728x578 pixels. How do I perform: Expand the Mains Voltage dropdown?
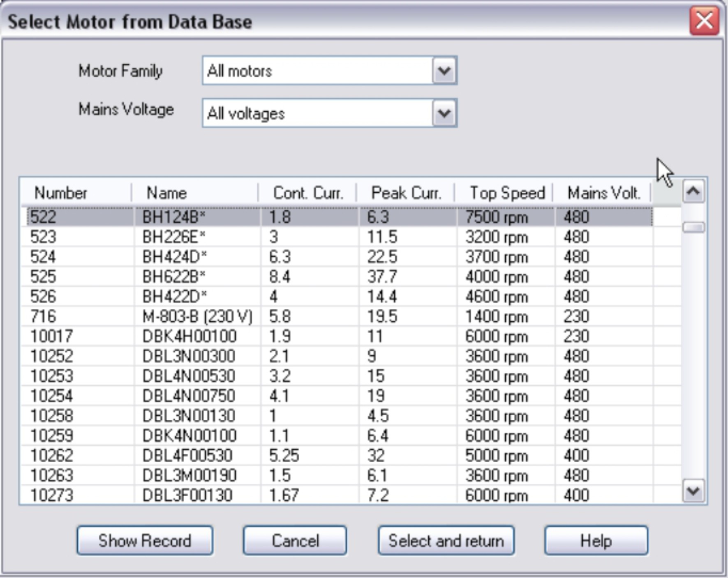(444, 113)
